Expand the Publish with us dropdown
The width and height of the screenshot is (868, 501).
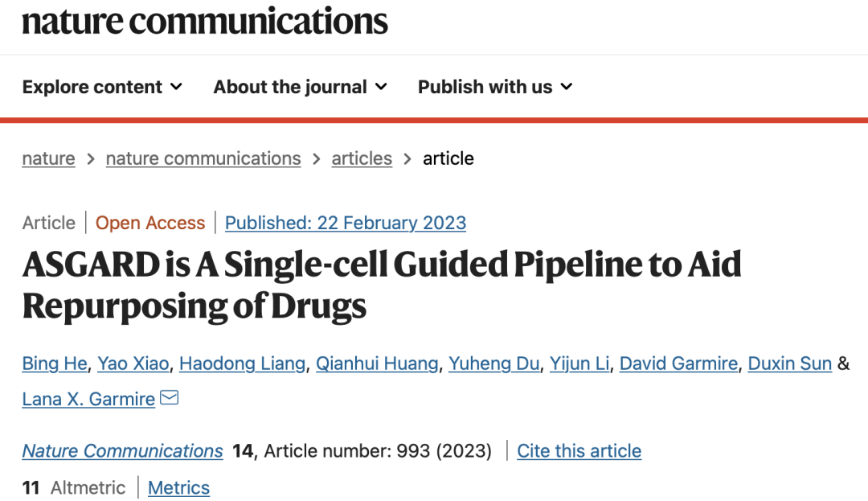pos(495,87)
